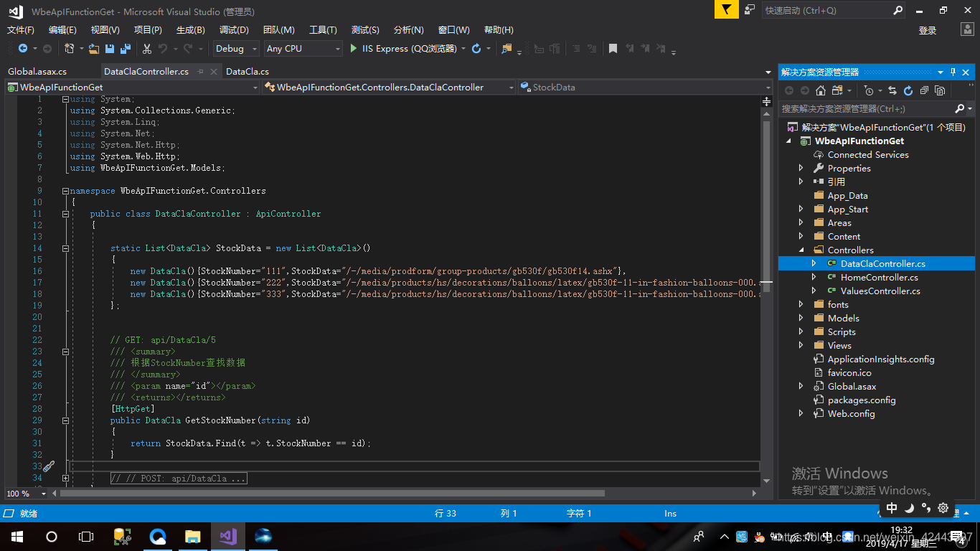Start debugging with IIS Express (QQ浏览器)
The image size is (980, 551).
coord(403,49)
